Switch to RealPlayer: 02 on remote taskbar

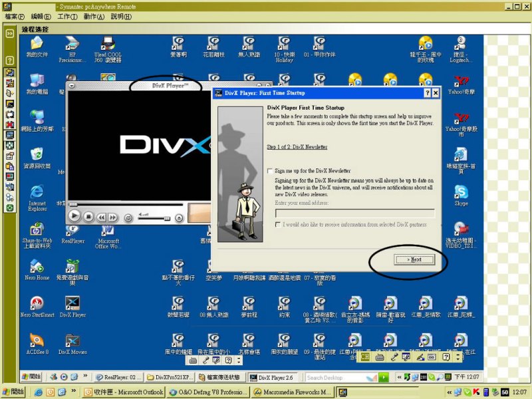[x=118, y=377]
